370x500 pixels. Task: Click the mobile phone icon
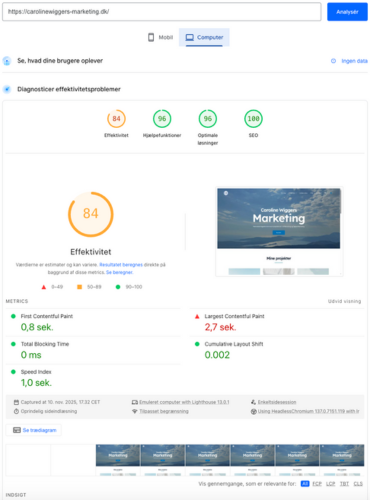pyautogui.click(x=151, y=37)
